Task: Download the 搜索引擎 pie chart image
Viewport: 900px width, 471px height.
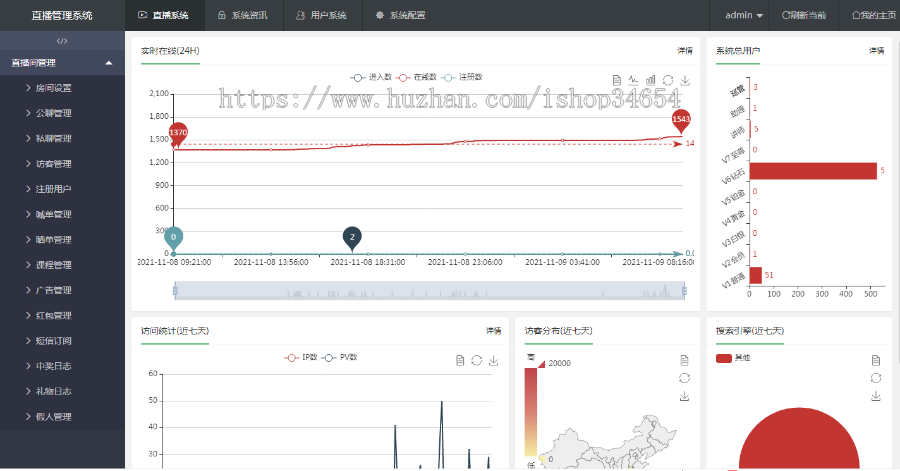Action: (x=876, y=396)
